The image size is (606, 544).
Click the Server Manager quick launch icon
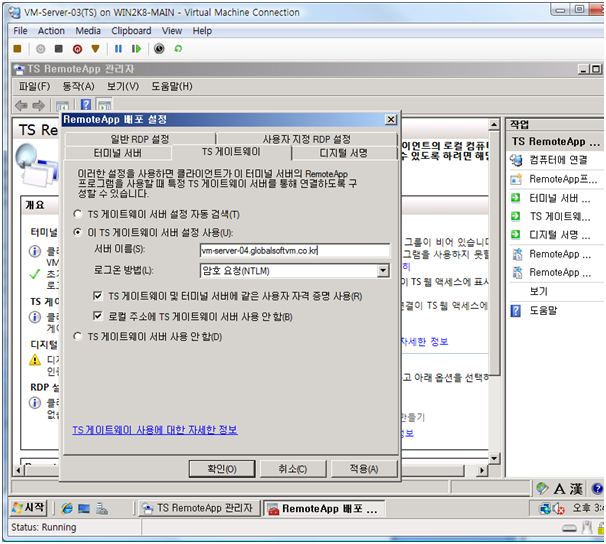click(102, 508)
